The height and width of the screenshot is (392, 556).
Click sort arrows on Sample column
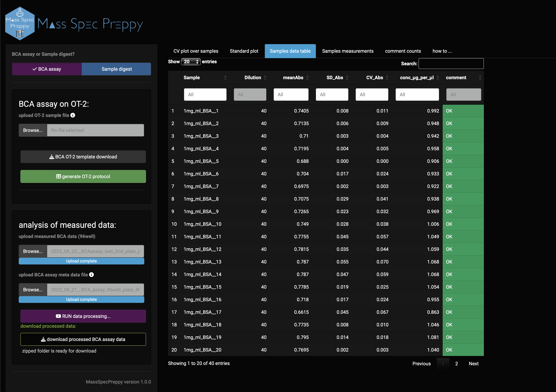click(225, 78)
